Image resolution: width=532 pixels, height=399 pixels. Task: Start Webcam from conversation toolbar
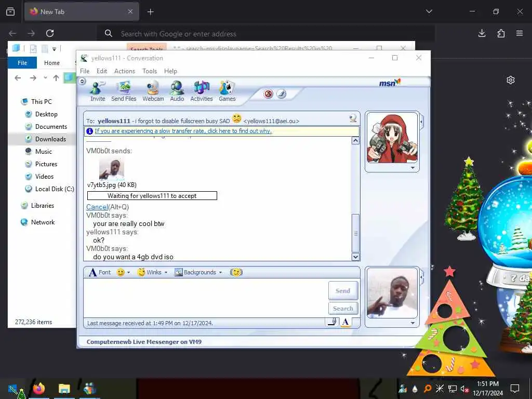153,91
